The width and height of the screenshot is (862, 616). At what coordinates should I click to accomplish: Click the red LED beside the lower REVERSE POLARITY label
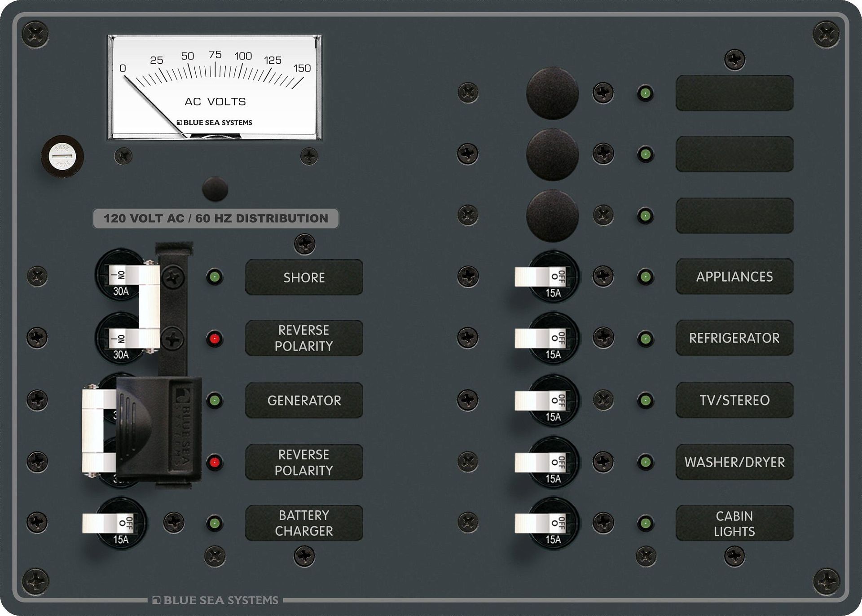point(215,462)
